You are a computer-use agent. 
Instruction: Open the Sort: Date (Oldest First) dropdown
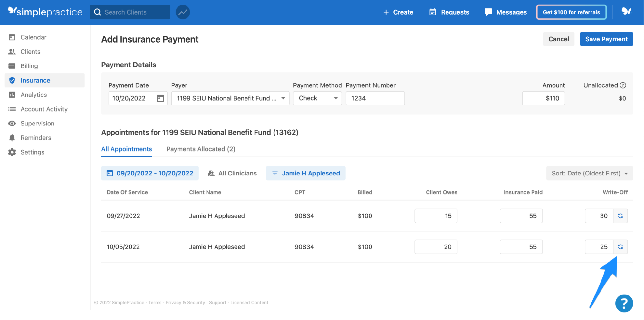589,173
